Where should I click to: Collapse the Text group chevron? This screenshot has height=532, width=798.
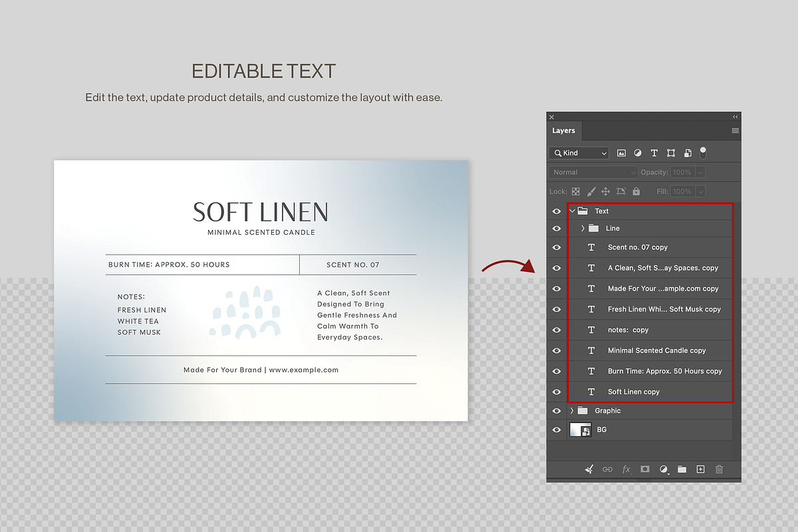[x=572, y=211]
